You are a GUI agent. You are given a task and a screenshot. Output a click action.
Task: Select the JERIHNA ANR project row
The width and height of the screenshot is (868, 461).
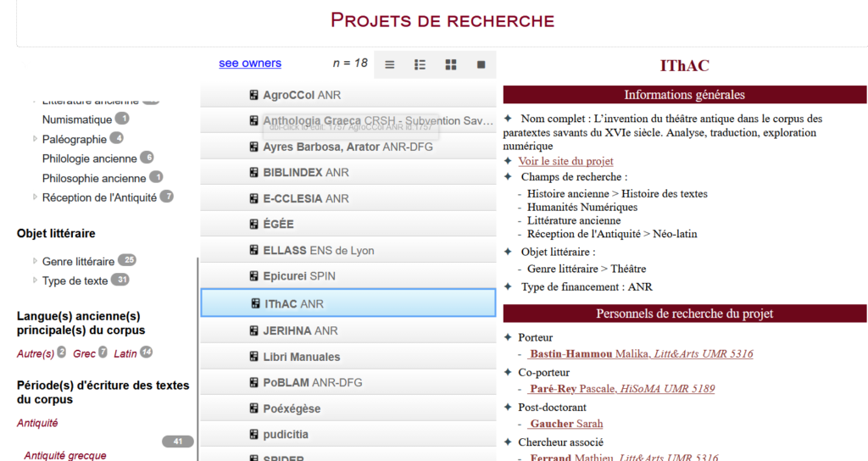[348, 331]
